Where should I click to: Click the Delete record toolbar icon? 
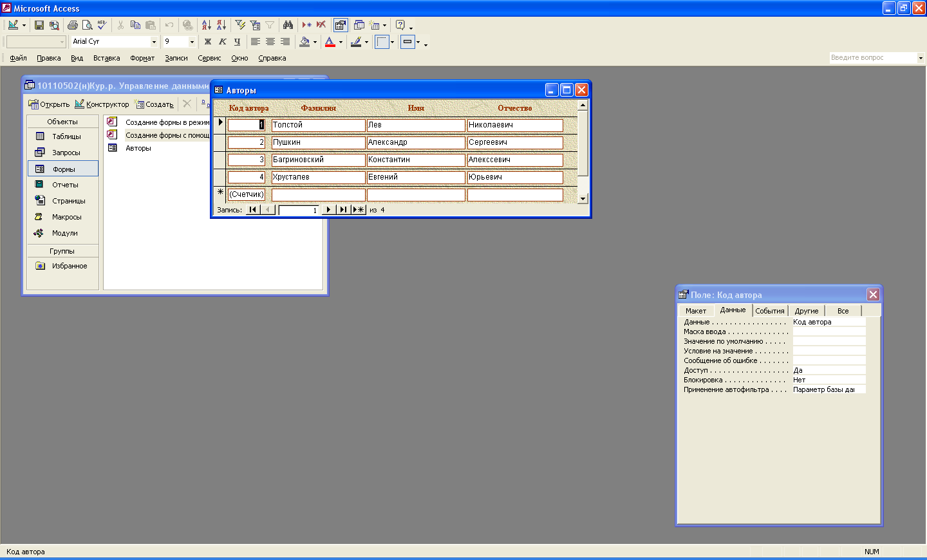(321, 25)
